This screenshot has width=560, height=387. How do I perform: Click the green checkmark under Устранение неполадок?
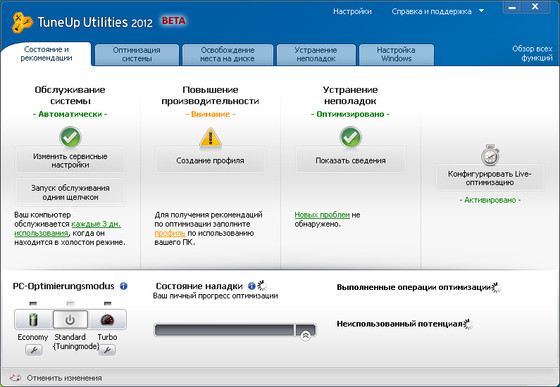coord(351,137)
